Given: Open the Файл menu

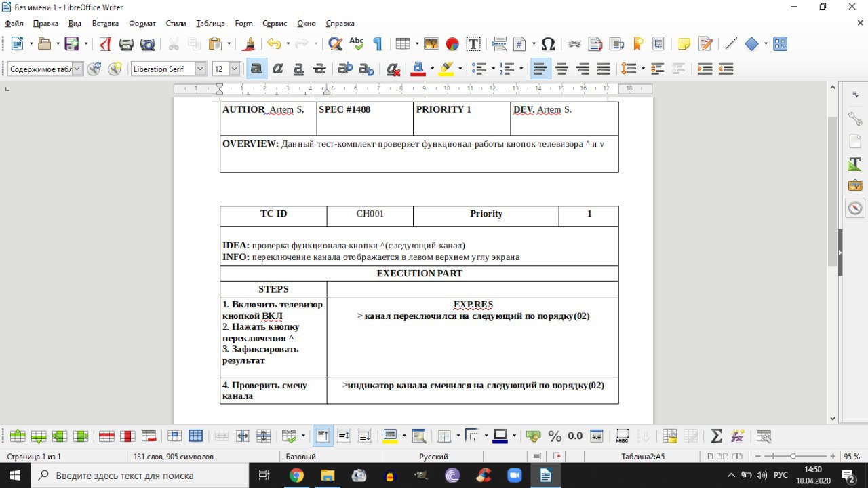Looking at the screenshot, I should point(14,23).
